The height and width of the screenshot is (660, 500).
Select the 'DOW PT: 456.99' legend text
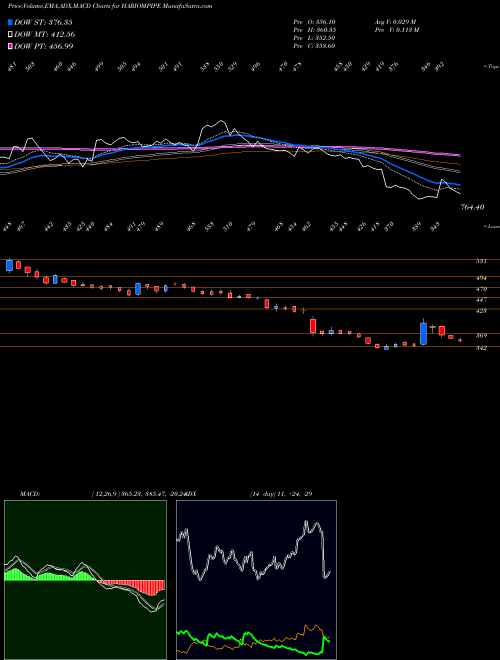coord(44,46)
